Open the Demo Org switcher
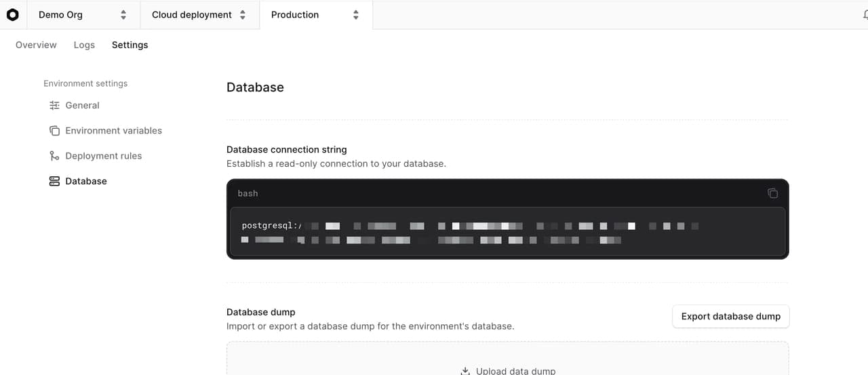Viewport: 868px width, 375px height. pos(83,14)
